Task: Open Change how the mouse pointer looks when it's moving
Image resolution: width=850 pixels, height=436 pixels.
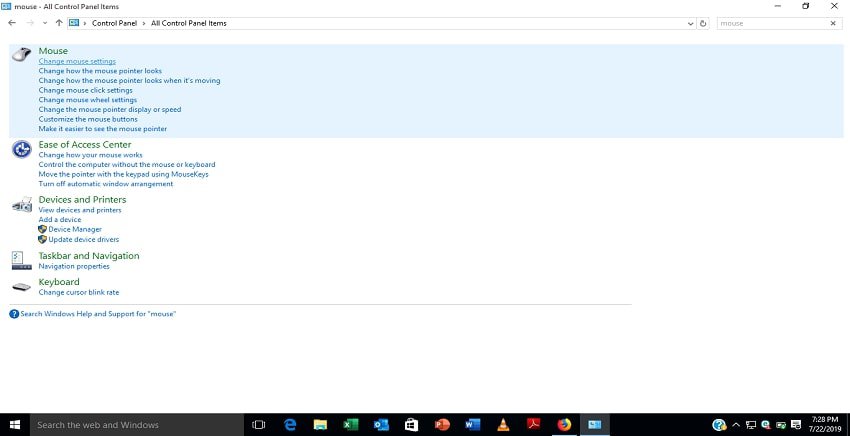Action: pyautogui.click(x=130, y=81)
